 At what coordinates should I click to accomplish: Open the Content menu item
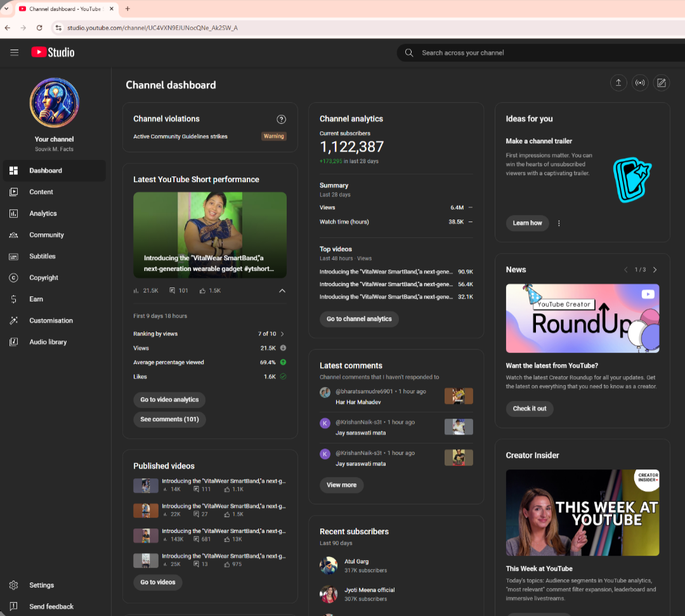pyautogui.click(x=54, y=192)
